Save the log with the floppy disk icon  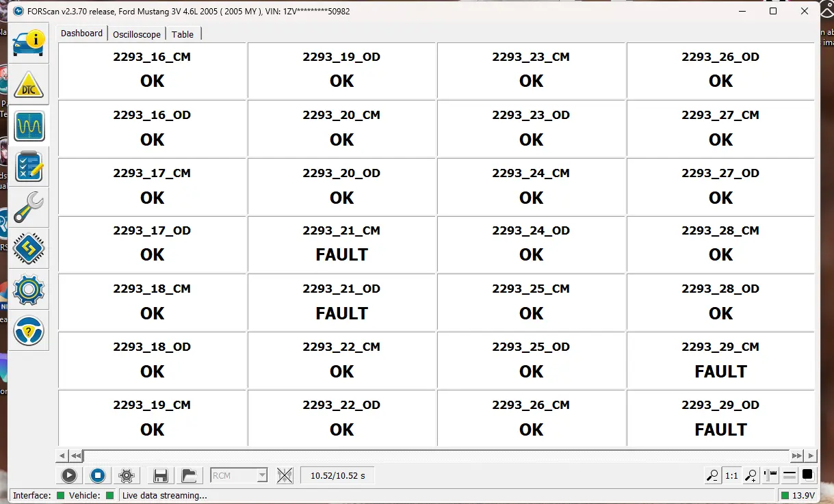point(161,475)
